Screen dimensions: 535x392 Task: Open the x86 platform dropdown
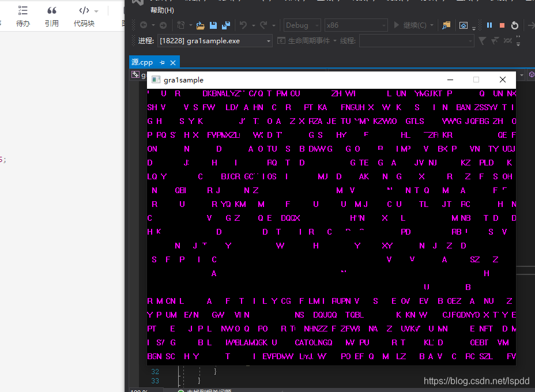coord(356,25)
